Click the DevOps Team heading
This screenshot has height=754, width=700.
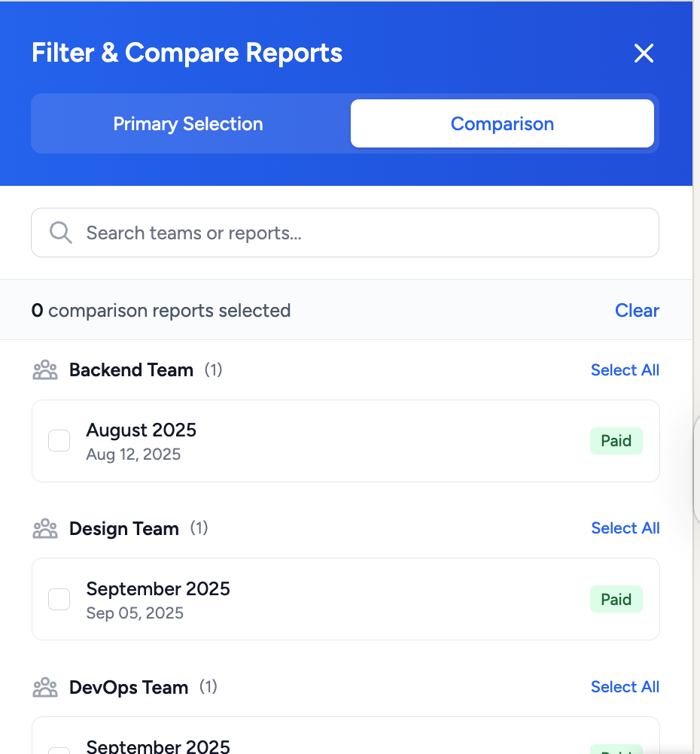tap(129, 688)
